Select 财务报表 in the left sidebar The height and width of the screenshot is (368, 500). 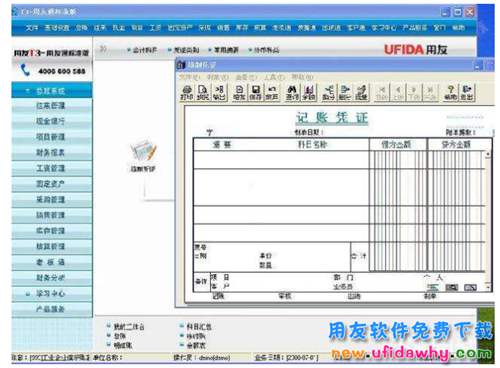point(52,153)
